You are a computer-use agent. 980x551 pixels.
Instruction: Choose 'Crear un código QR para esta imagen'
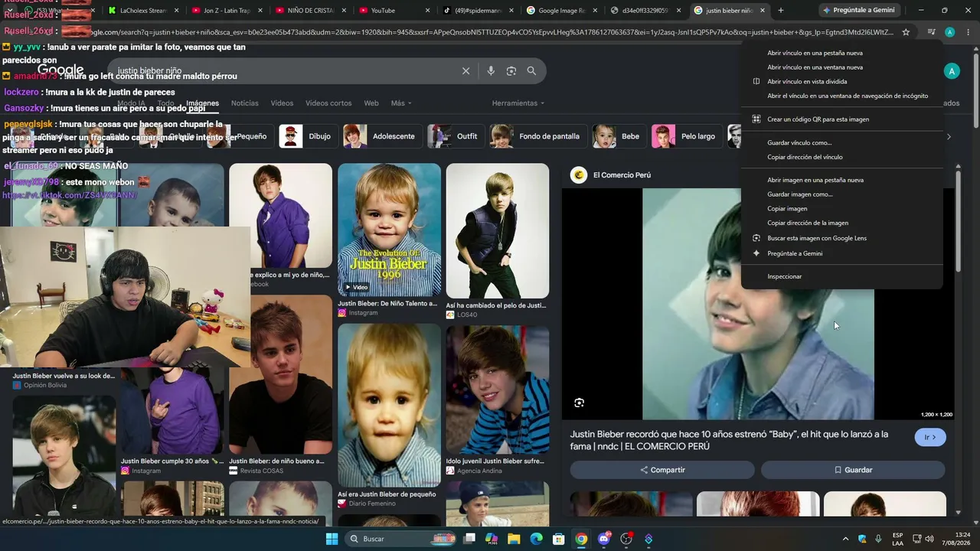(842, 119)
